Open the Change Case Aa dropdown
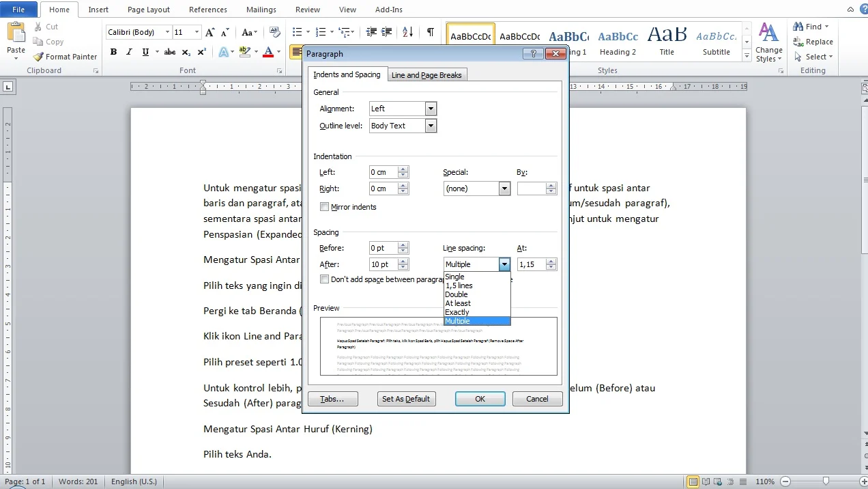868x489 pixels. click(250, 32)
